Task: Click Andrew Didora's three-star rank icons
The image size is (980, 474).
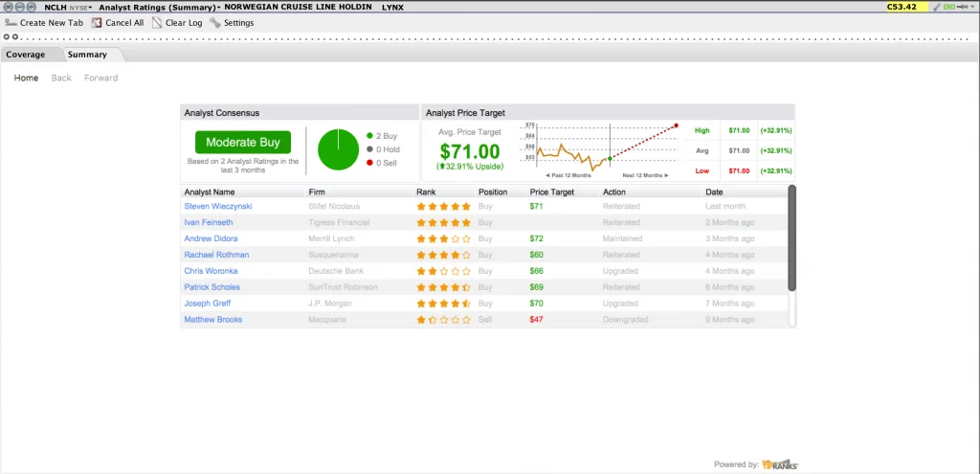Action: tap(444, 238)
